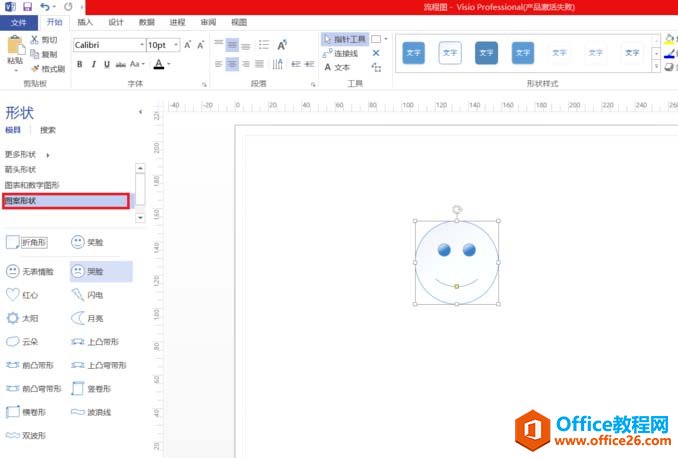Toggle Bold formatting

click(x=80, y=64)
